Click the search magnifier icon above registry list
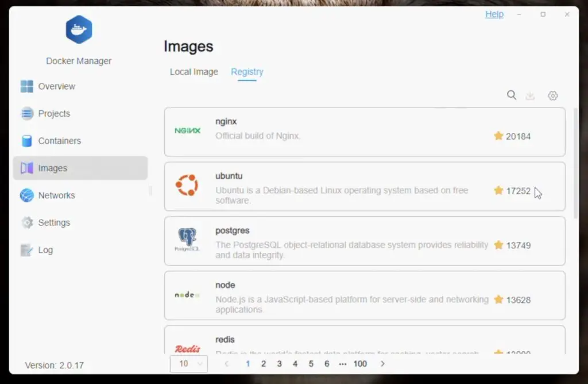 click(x=511, y=95)
